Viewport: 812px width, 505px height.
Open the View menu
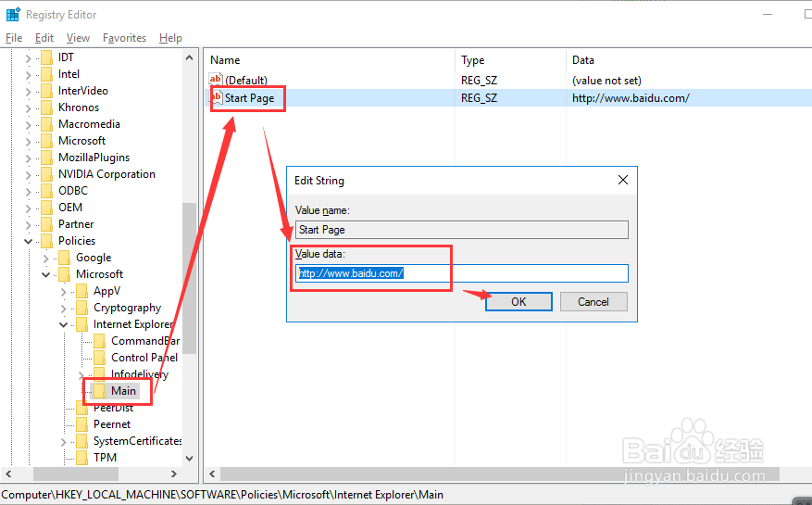(x=78, y=38)
